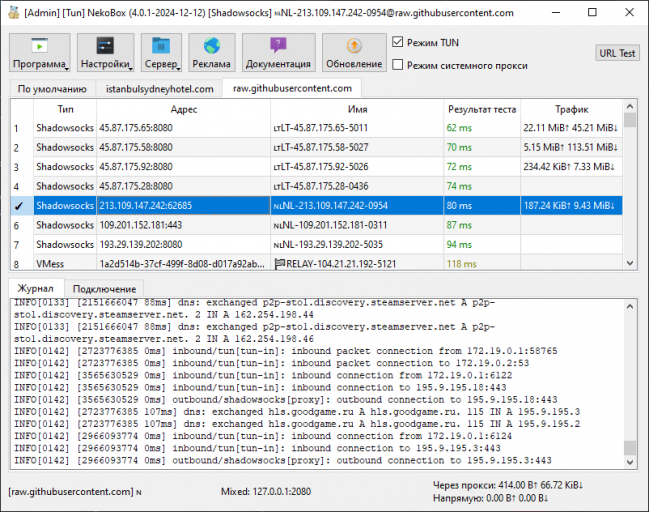Open the Журнал log tab

point(36,288)
